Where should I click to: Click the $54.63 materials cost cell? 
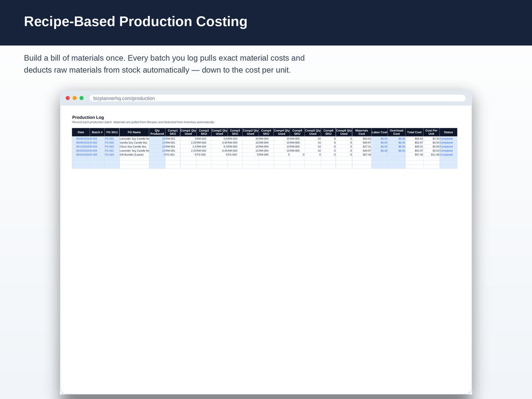[362, 139]
